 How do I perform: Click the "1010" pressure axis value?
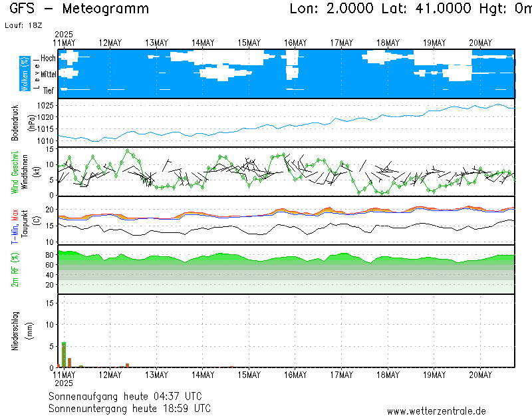(x=45, y=141)
